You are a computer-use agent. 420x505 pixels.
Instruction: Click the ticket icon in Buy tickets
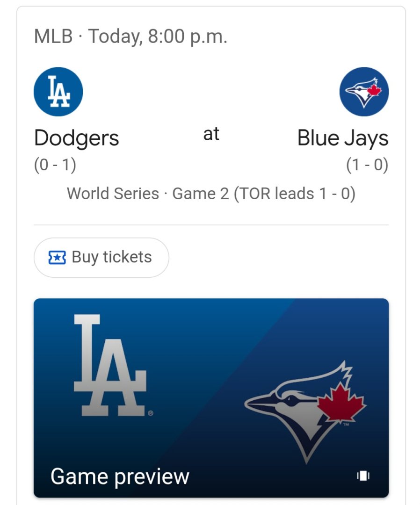tap(57, 258)
